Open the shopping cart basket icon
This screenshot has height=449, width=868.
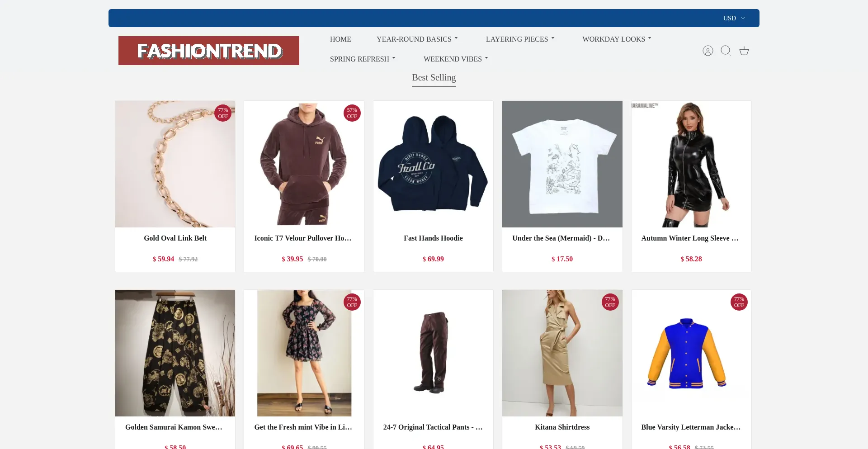click(x=744, y=51)
